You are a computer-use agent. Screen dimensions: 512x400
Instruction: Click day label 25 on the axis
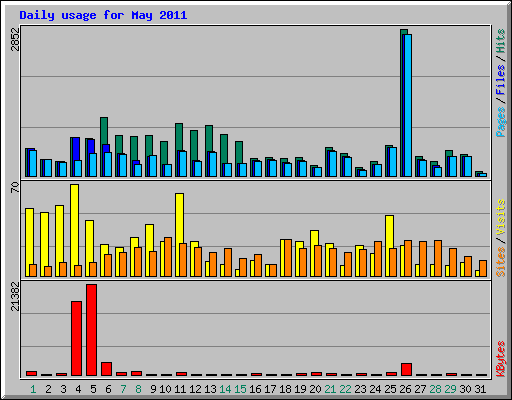pos(390,389)
